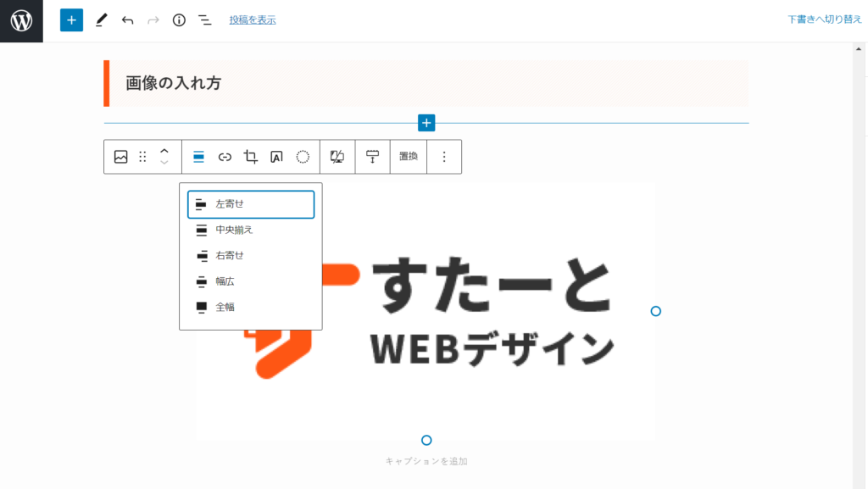Click 下書きへ切り替え button
This screenshot has width=868, height=489.
(x=824, y=19)
